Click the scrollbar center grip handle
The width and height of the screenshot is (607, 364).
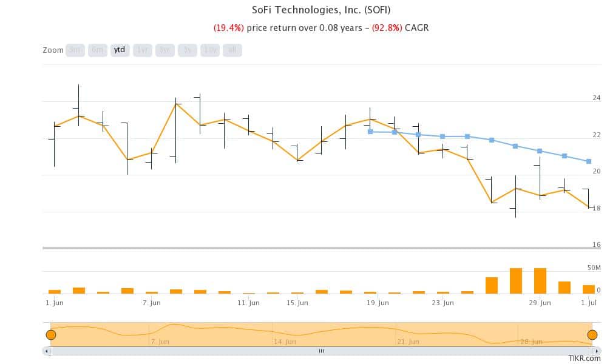(x=321, y=351)
